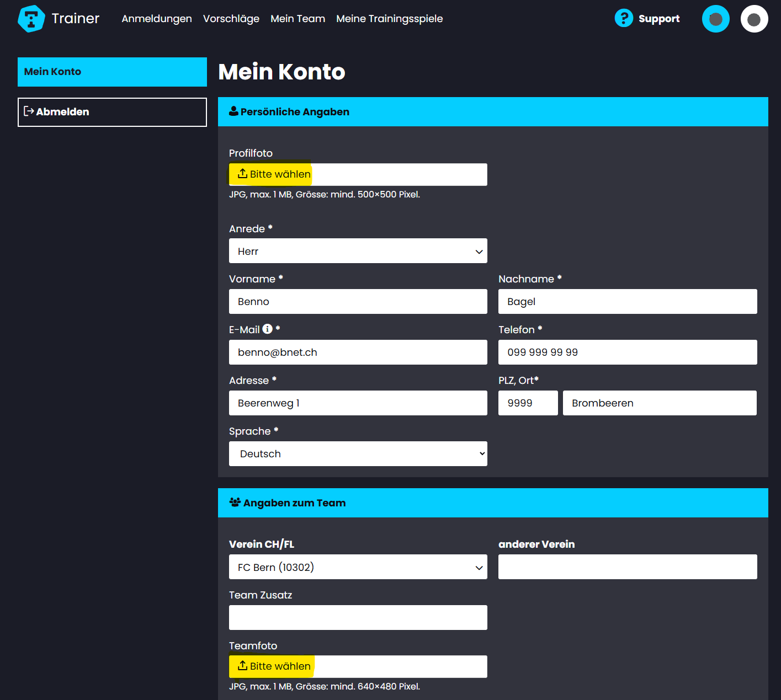Click the E-Mail info icon
Screen dimensions: 781x700
[x=268, y=329]
